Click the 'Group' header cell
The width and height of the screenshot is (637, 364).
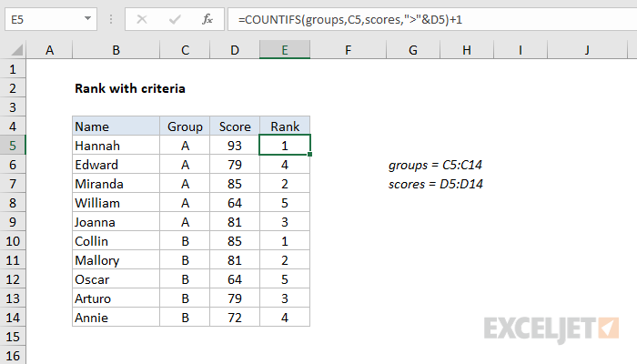[185, 126]
